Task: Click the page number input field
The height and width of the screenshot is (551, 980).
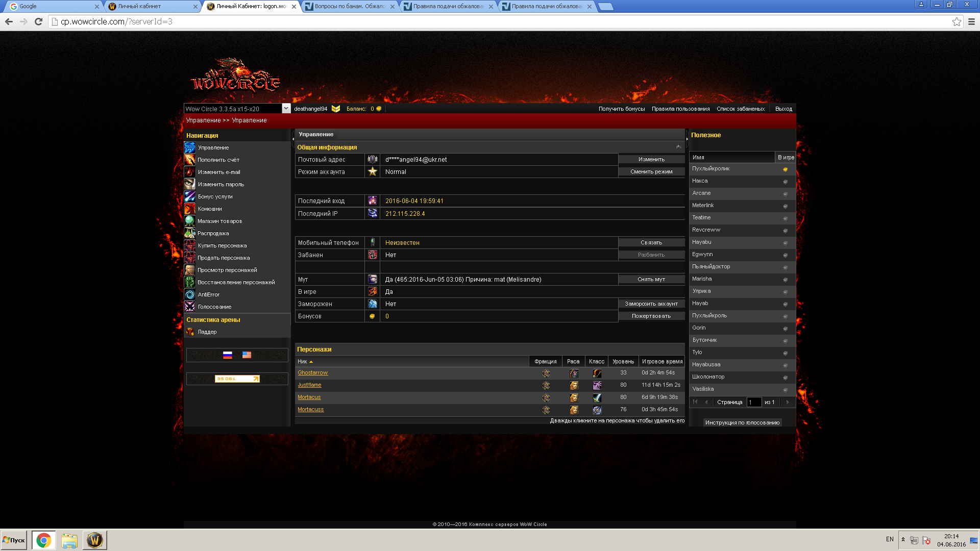Action: click(754, 402)
